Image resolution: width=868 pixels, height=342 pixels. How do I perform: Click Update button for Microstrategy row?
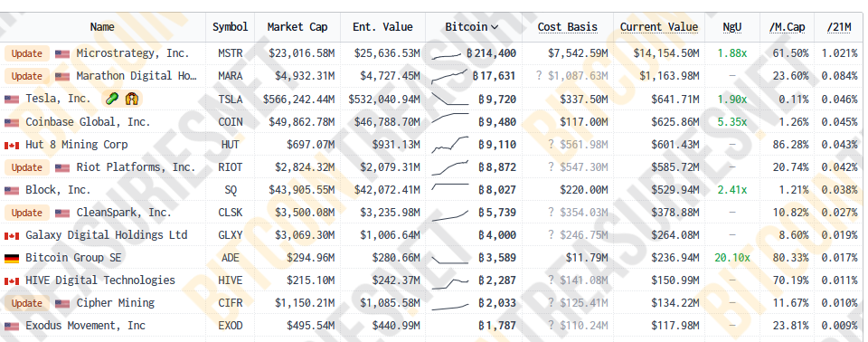(27, 53)
